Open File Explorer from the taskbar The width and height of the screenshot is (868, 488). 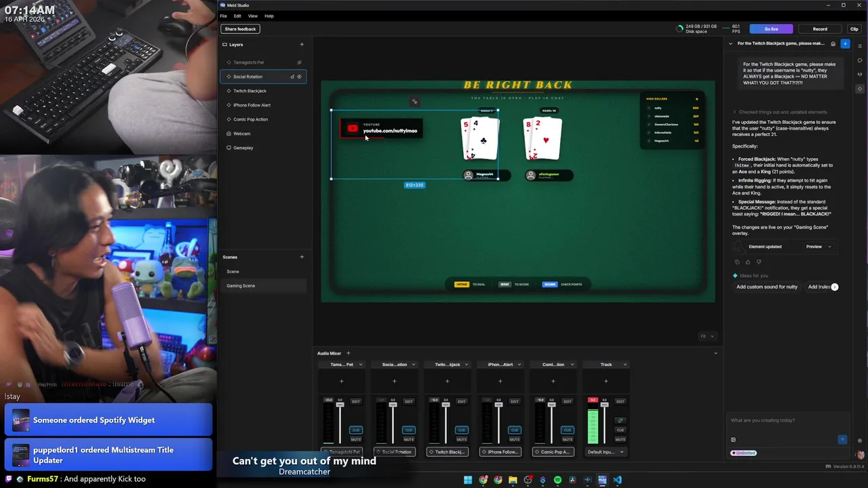513,480
